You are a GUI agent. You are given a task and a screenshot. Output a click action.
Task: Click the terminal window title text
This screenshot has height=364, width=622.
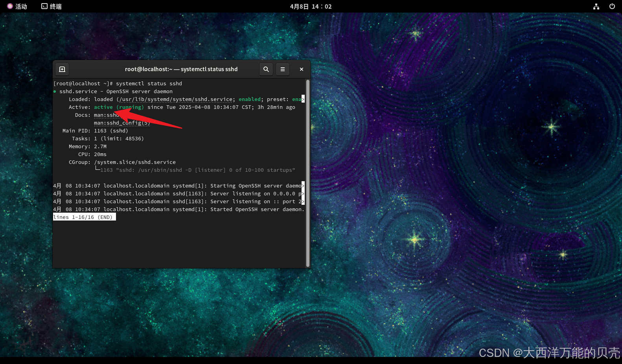pos(181,69)
